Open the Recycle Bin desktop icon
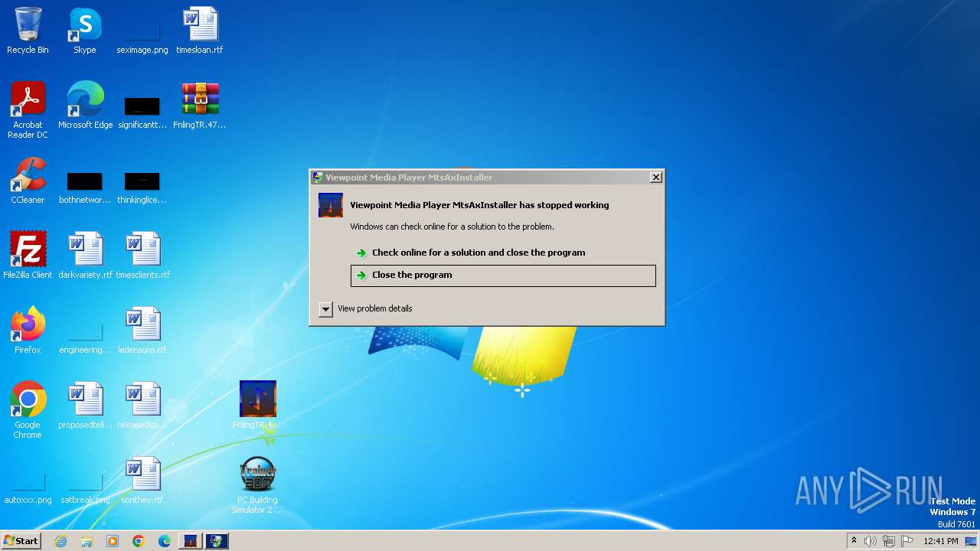980x551 pixels. [x=28, y=31]
